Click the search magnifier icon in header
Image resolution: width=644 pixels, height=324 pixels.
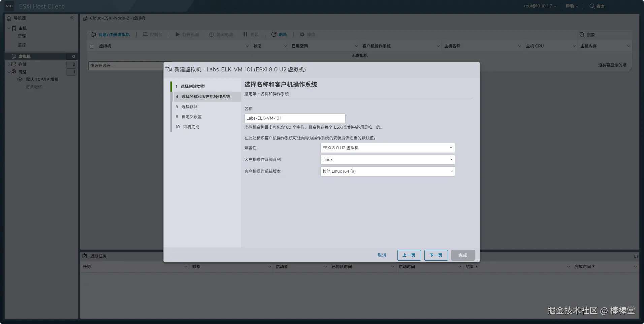pyautogui.click(x=592, y=6)
